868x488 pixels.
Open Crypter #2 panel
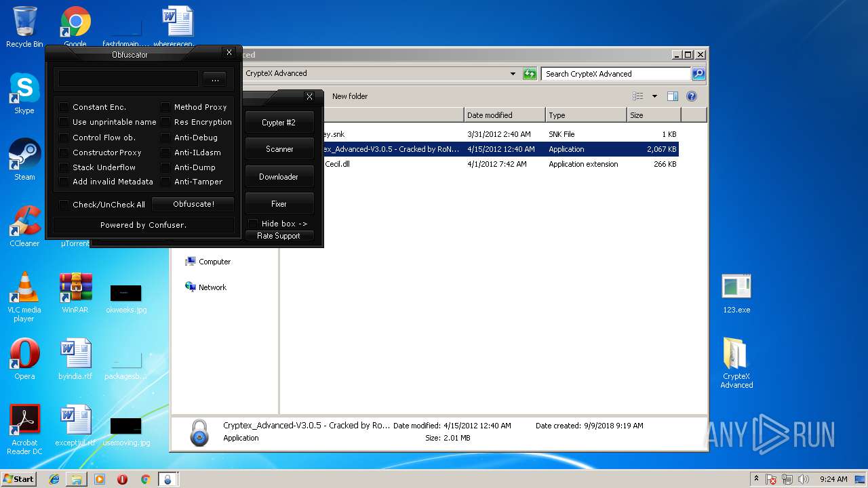[x=279, y=123]
